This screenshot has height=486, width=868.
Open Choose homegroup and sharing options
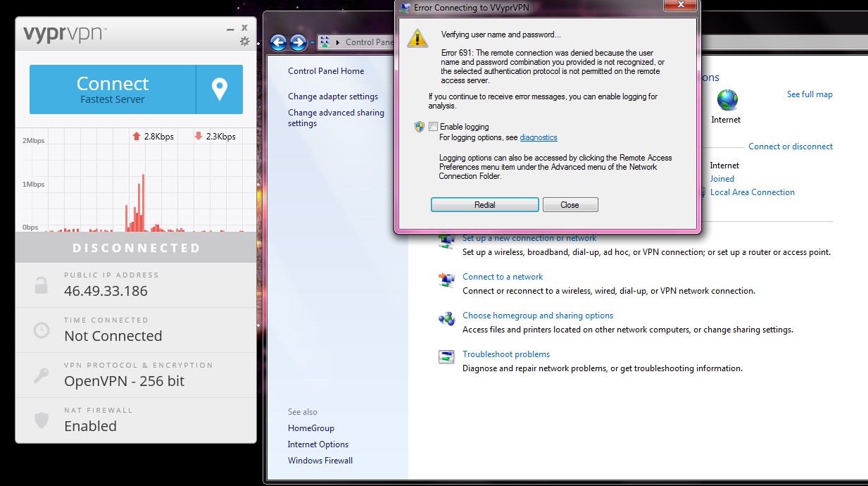538,316
